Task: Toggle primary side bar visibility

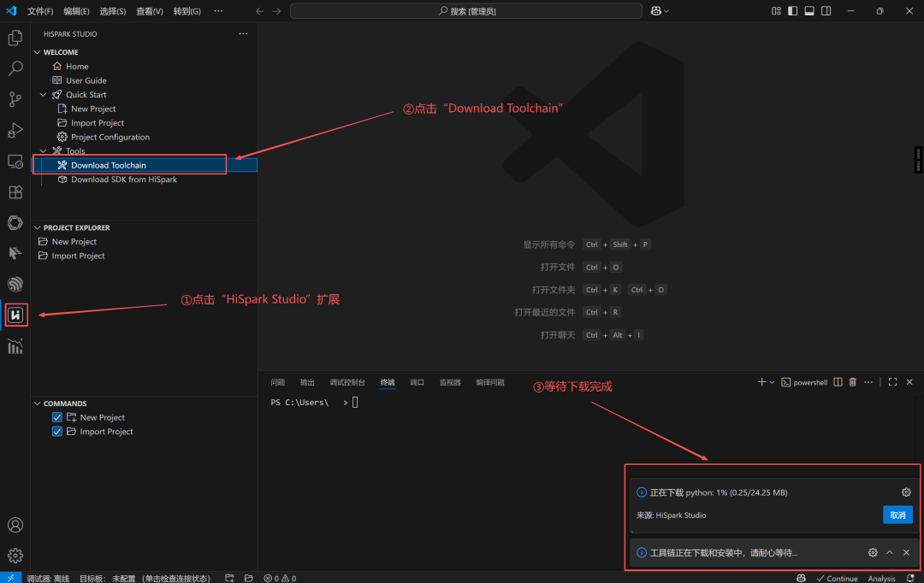Action: [x=792, y=10]
